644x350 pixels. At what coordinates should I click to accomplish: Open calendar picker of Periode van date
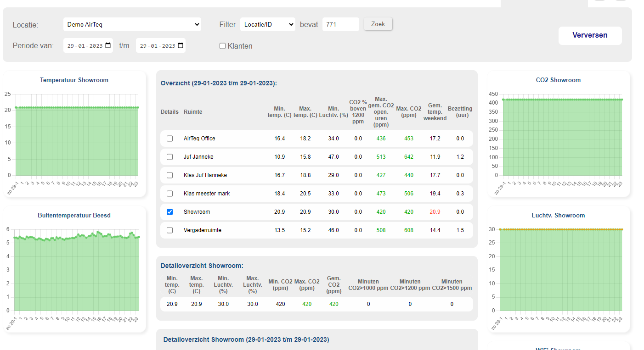click(x=108, y=45)
